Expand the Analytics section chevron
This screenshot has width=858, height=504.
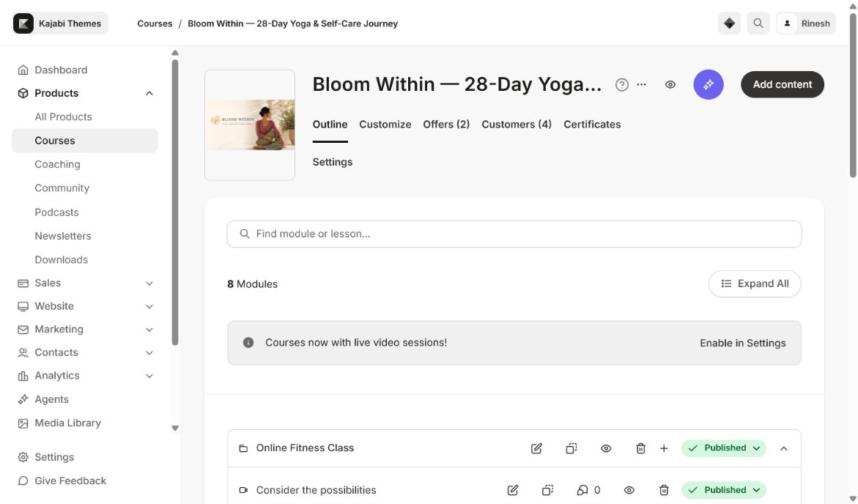149,376
